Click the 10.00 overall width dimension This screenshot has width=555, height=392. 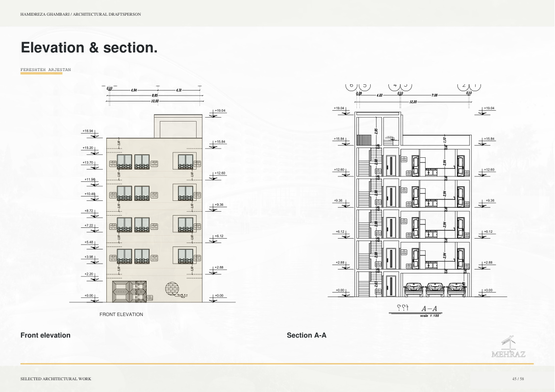154,101
